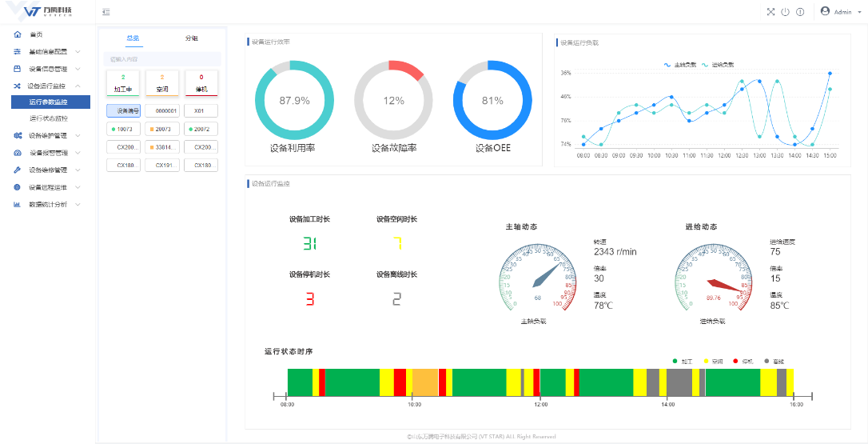Toggle 进给负载 series in chart legend
Screen dimensions: 868x444
(x=717, y=64)
